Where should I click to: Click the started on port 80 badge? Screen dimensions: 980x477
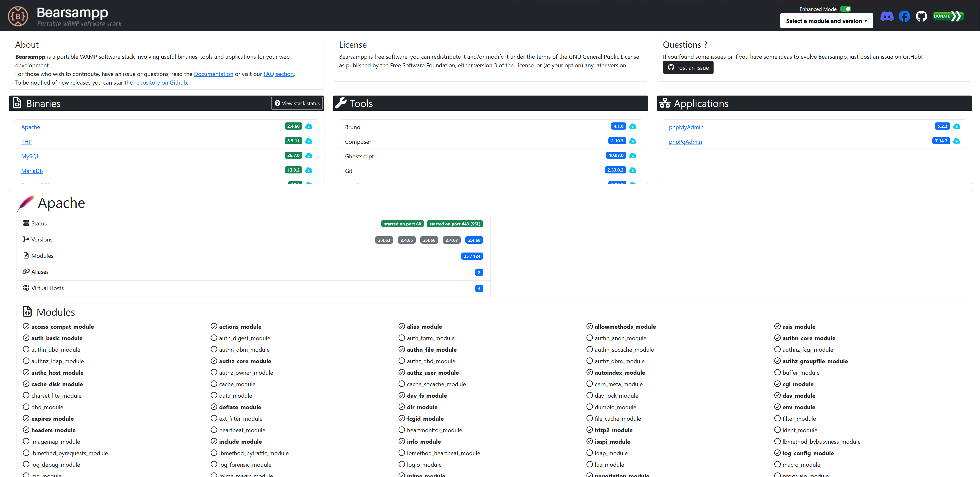tap(402, 224)
